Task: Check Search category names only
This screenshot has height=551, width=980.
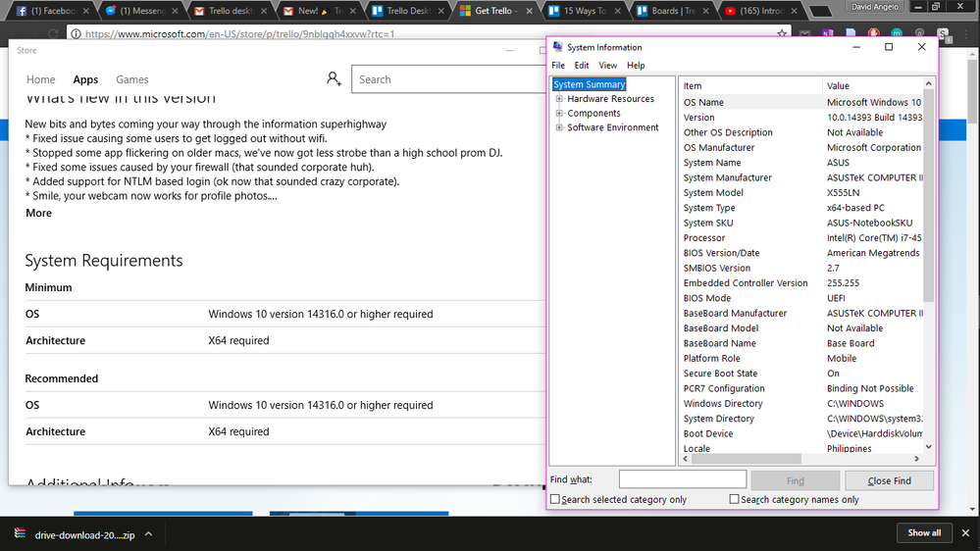Action: coord(735,499)
